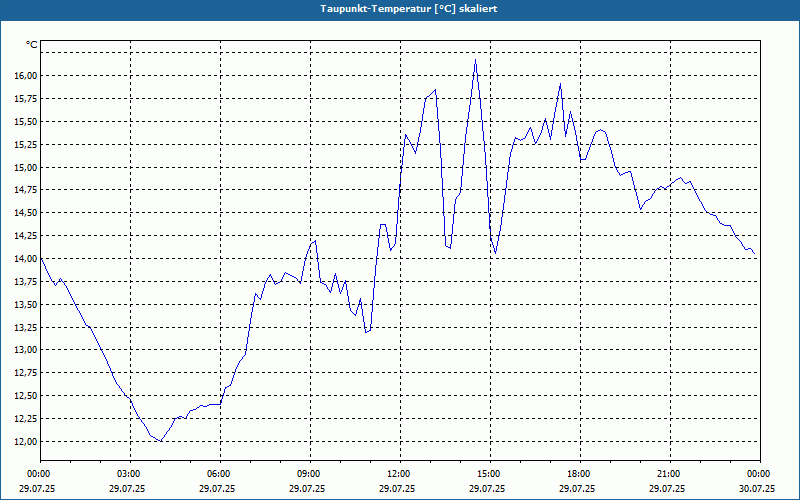Click the °C unit label

coord(31,45)
